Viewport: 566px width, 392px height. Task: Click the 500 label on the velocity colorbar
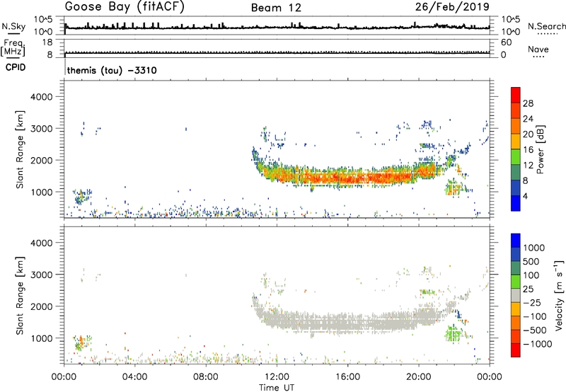pyautogui.click(x=531, y=261)
